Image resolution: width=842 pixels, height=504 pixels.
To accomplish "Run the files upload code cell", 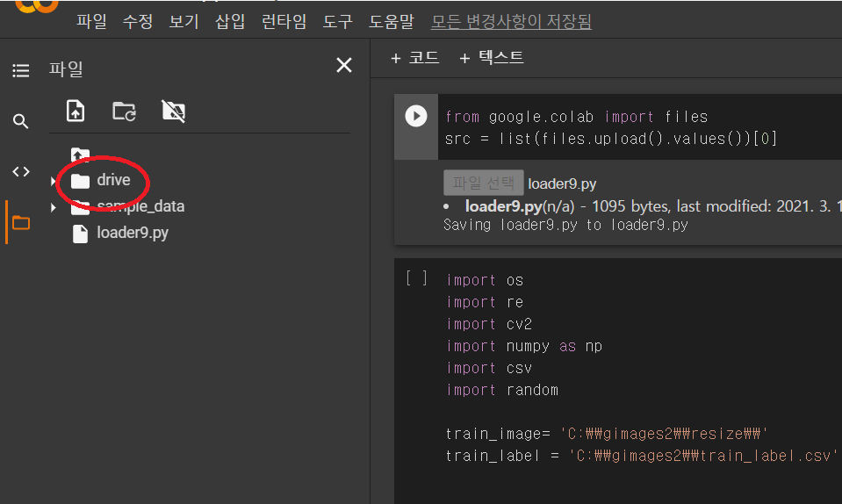I will coord(415,116).
